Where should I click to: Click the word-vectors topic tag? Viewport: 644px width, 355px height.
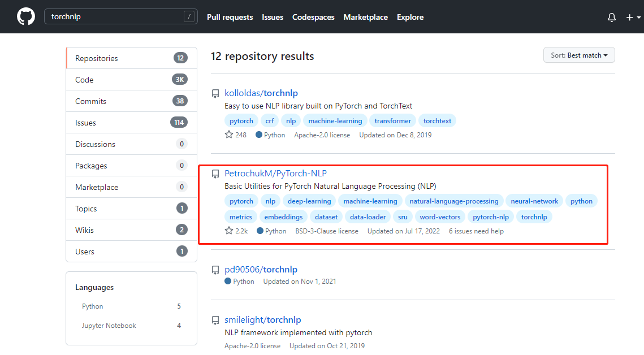click(440, 217)
